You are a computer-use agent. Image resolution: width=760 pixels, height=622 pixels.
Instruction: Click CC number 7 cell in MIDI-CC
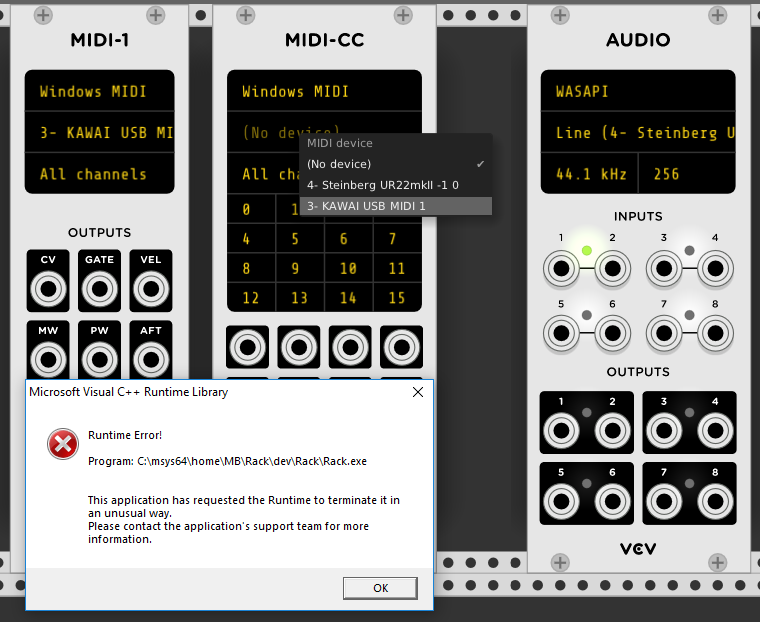pos(397,239)
